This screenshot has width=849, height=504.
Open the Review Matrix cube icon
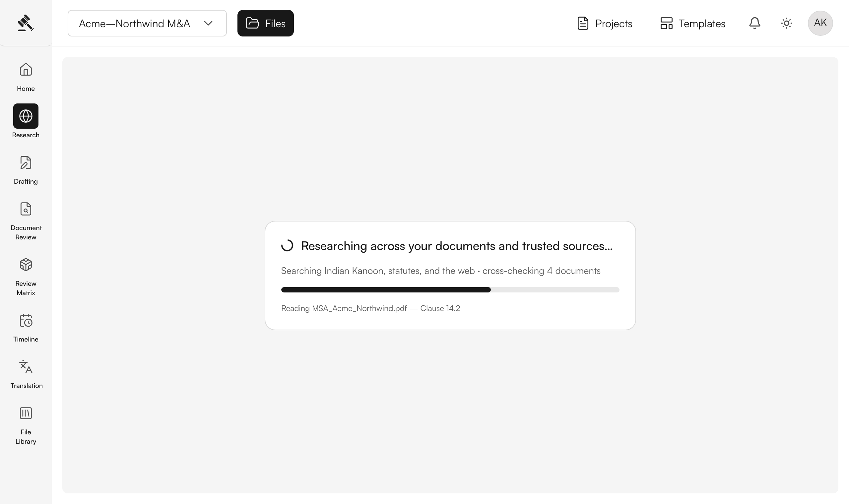26,265
